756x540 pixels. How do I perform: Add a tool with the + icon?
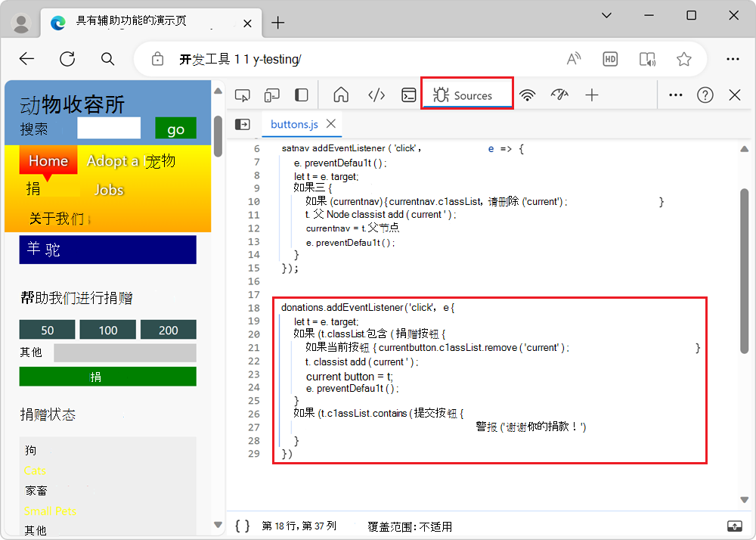coord(592,95)
